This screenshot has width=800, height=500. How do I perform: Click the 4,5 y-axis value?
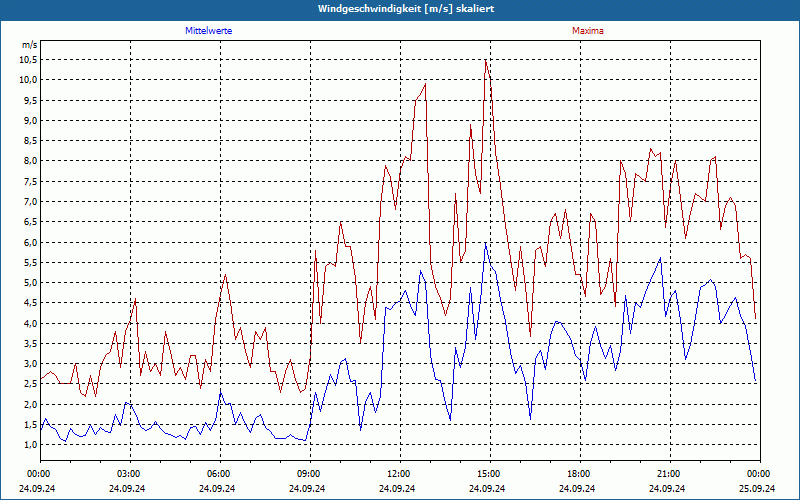point(31,303)
